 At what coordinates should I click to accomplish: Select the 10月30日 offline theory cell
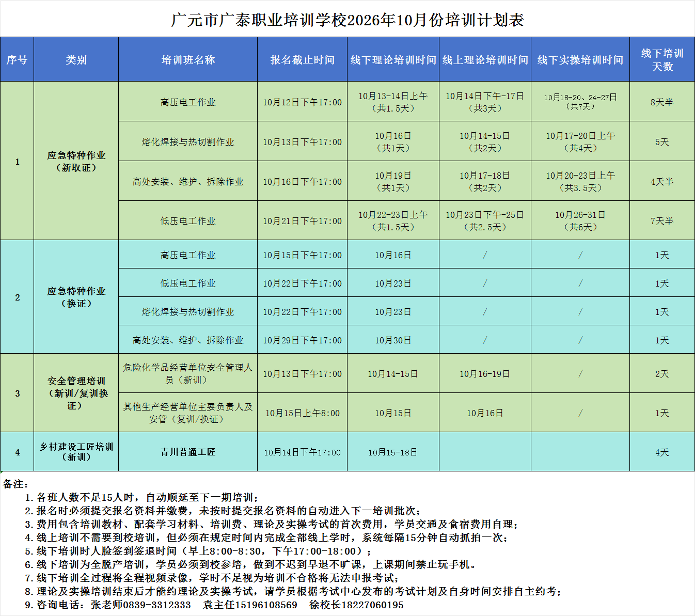tap(393, 340)
